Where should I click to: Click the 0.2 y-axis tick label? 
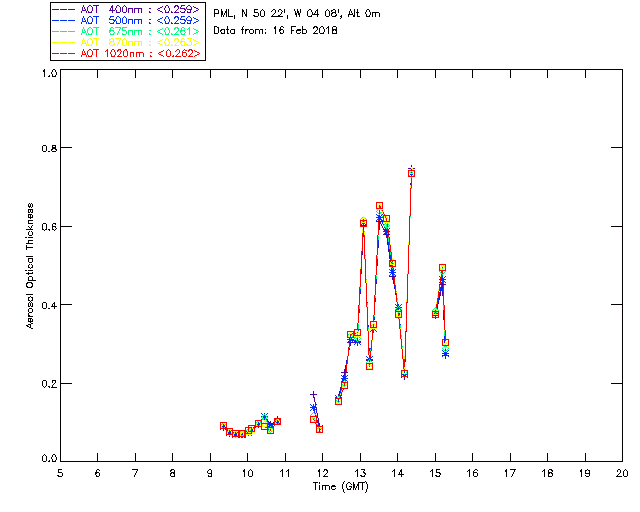click(49, 384)
